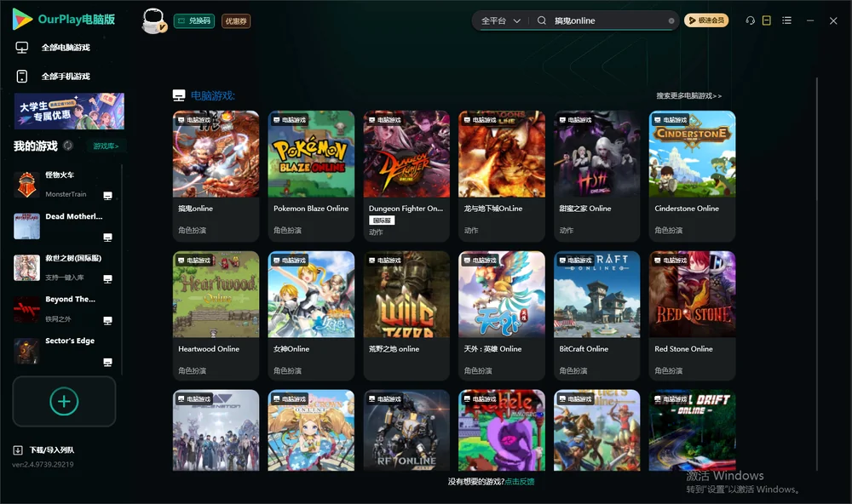This screenshot has width=852, height=504.
Task: Click PC icon next to 救世之树(国际服)
Action: pos(107,279)
